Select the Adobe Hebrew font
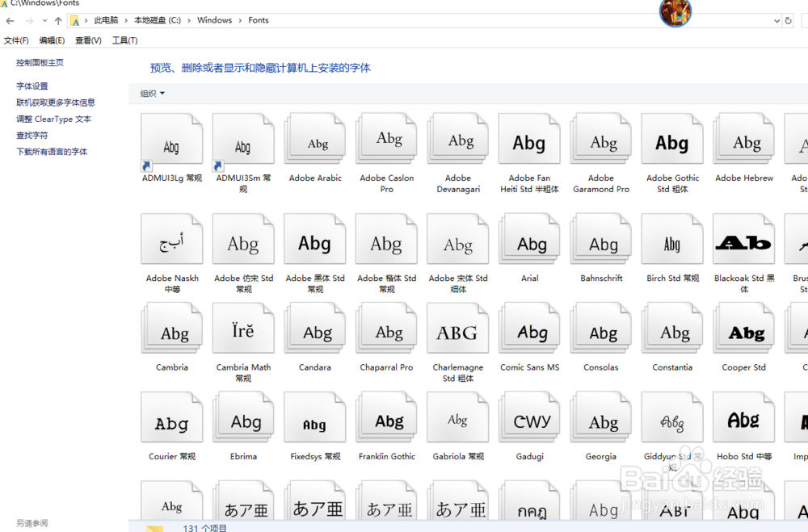The image size is (808, 532). pos(744,139)
